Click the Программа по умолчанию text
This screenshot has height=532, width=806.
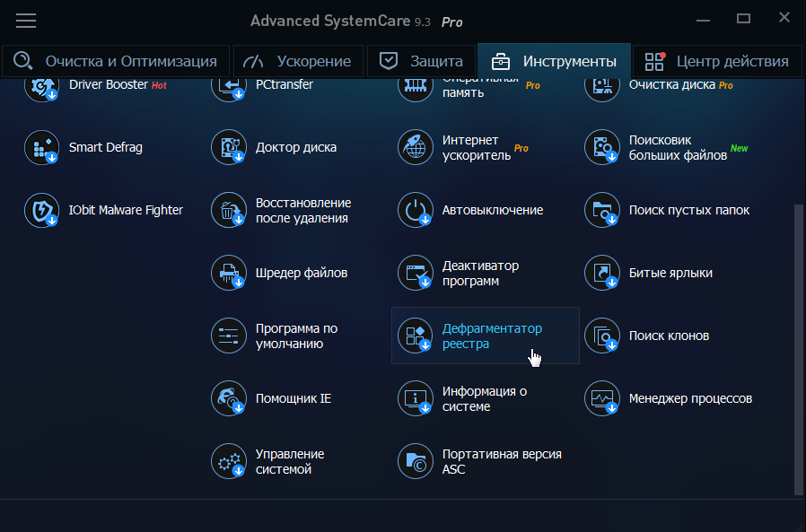tap(296, 336)
